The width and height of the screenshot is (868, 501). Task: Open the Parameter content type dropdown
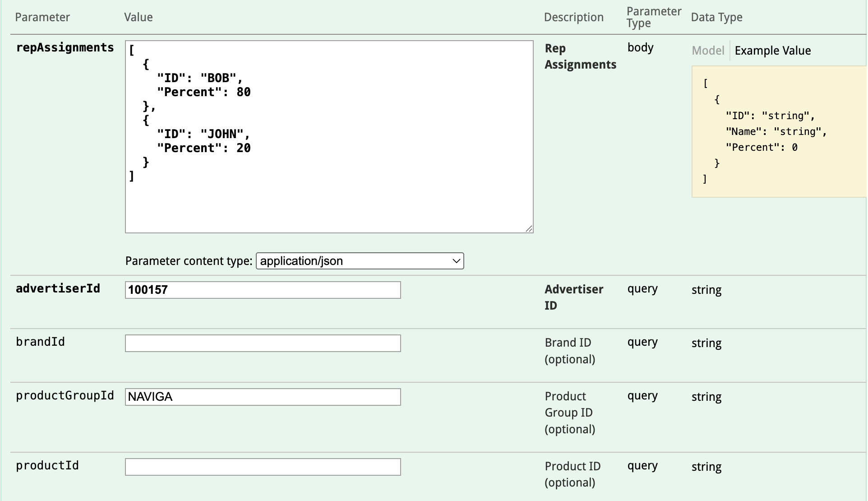click(359, 261)
